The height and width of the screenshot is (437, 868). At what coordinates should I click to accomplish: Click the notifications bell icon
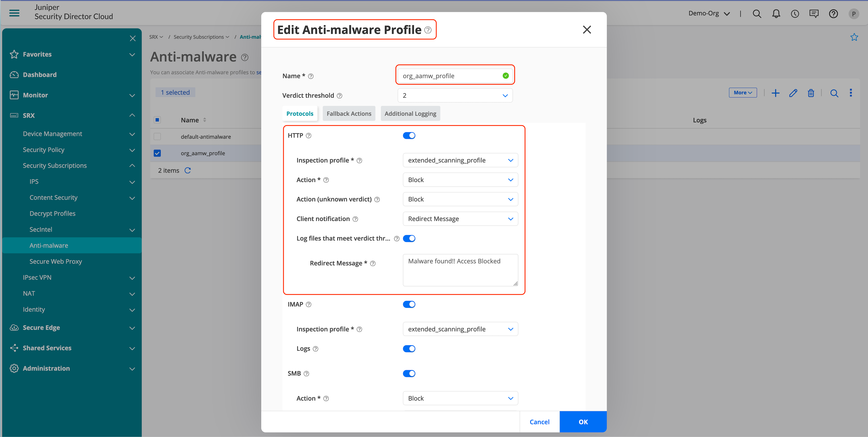coord(776,13)
